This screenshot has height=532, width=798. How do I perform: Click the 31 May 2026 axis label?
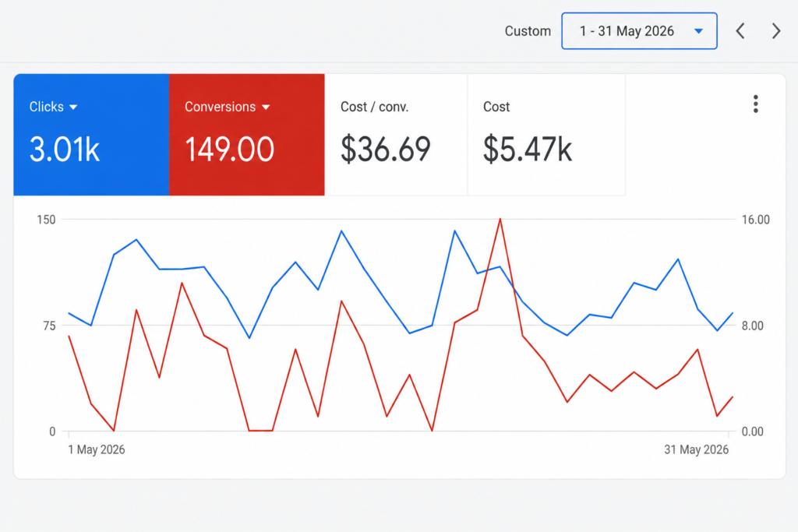coord(696,449)
